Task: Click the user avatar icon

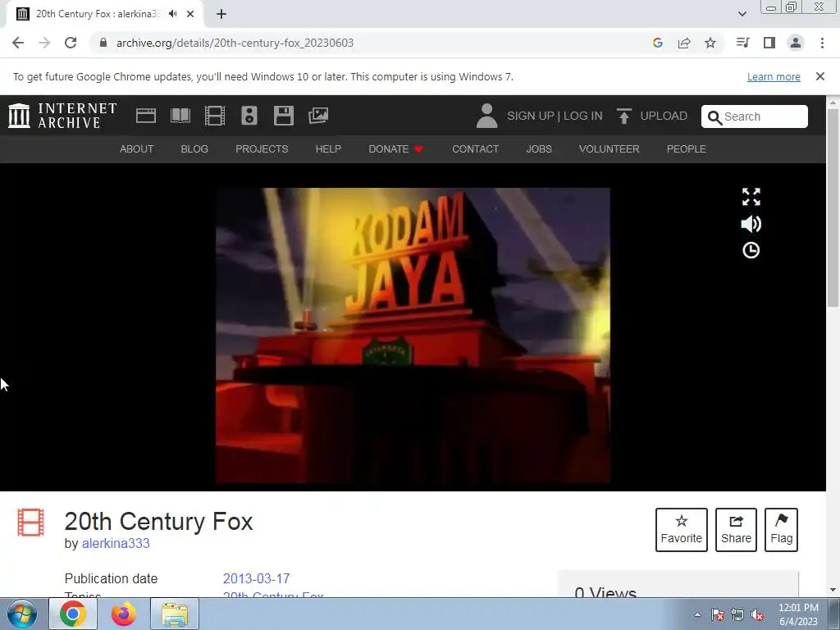Action: pyautogui.click(x=486, y=116)
